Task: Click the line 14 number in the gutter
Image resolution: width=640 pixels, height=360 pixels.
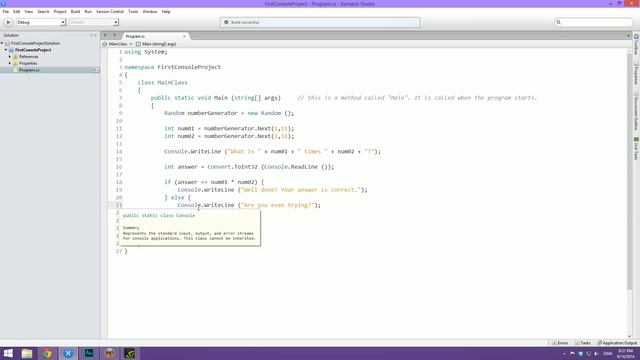Action: (119, 151)
